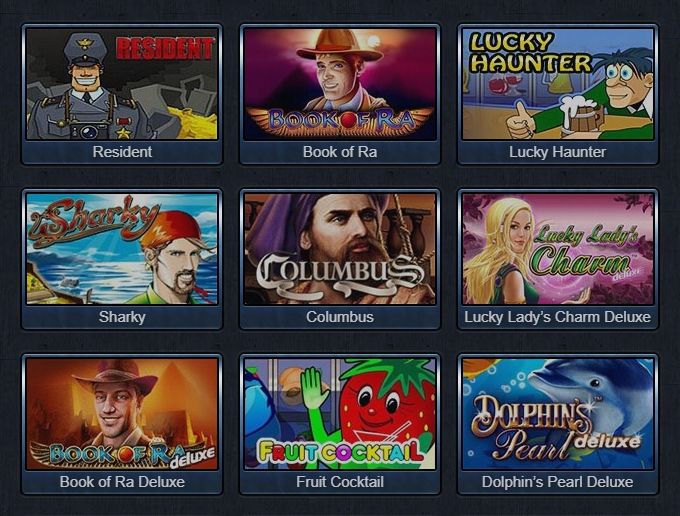
Task: Click the Book of Ra caption
Action: pos(340,152)
